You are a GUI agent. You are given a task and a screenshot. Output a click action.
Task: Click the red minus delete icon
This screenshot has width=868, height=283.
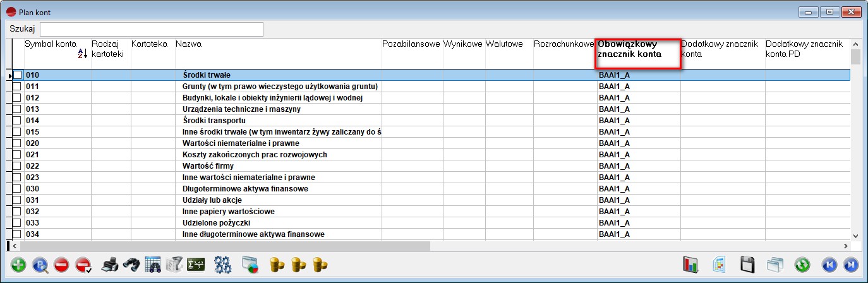(x=61, y=265)
